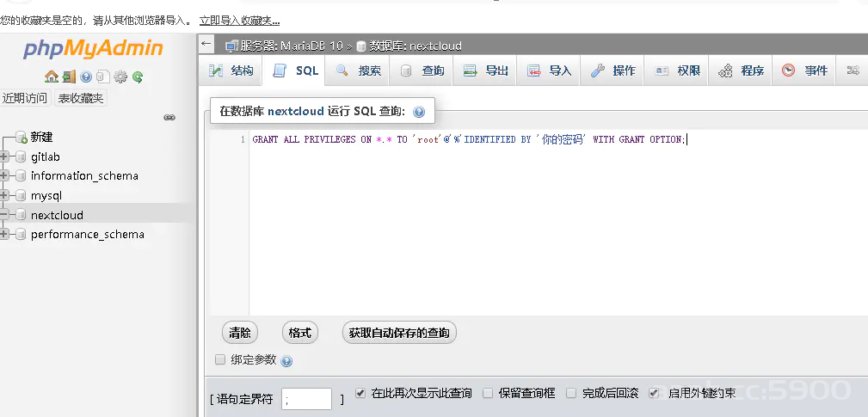This screenshot has width=868, height=417.
Task: Click the database icon in breadcrumb
Action: (361, 46)
